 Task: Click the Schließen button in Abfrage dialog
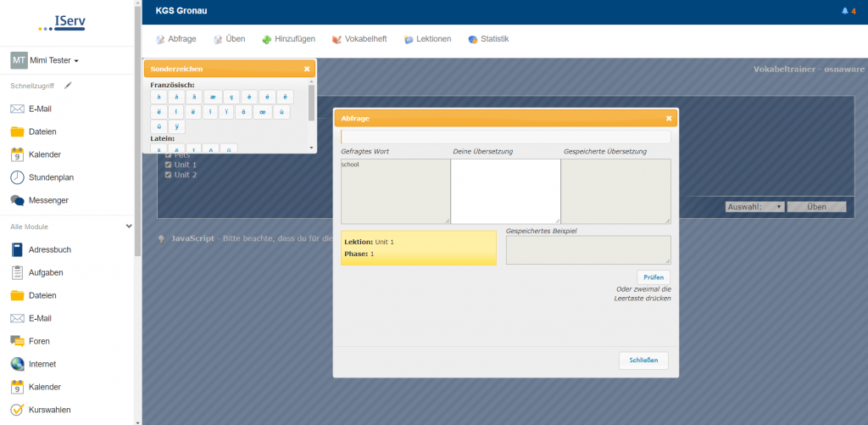[x=643, y=361]
